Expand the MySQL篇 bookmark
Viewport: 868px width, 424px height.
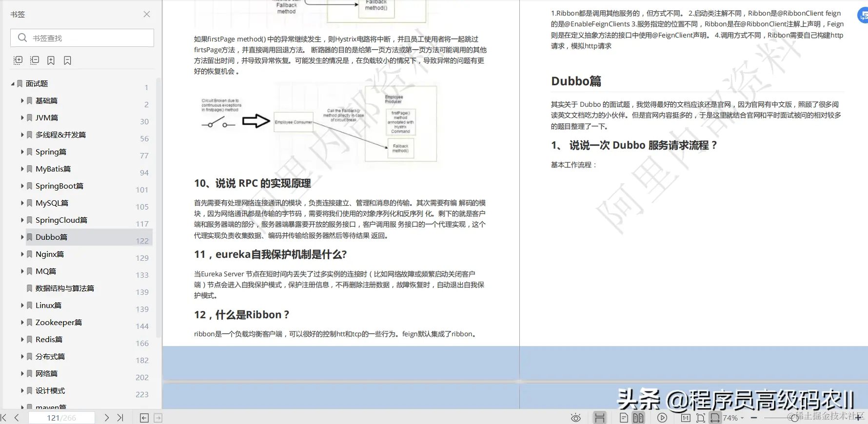click(x=22, y=203)
